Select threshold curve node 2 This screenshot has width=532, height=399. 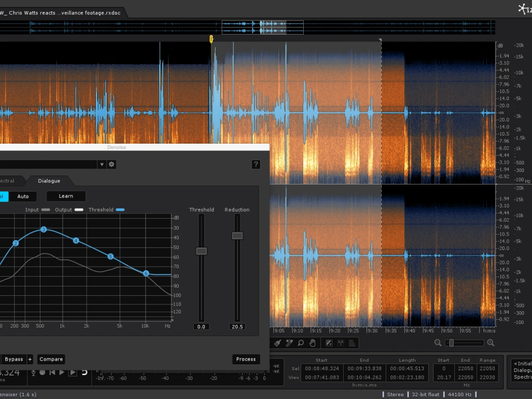pos(15,243)
